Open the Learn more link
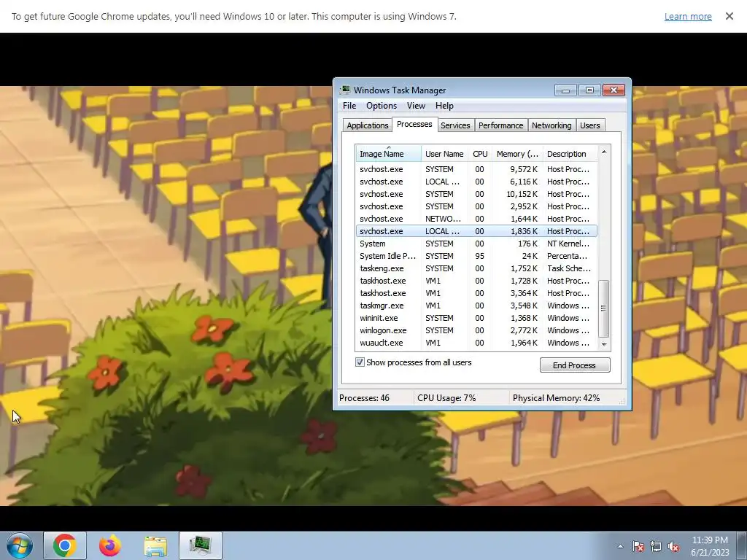Screen dimensions: 747x560 click(x=688, y=16)
